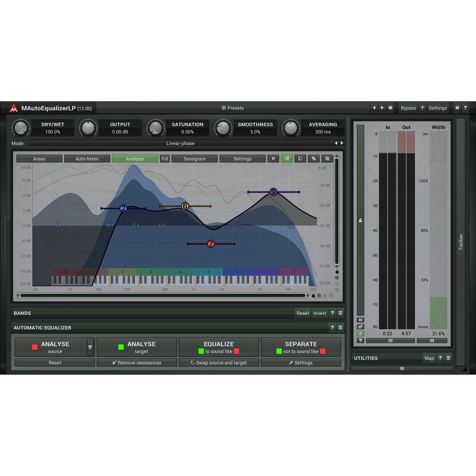Image resolution: width=476 pixels, height=476 pixels.
Task: Click the horizontal scrollbar below the frequency graph
Action: click(x=163, y=295)
